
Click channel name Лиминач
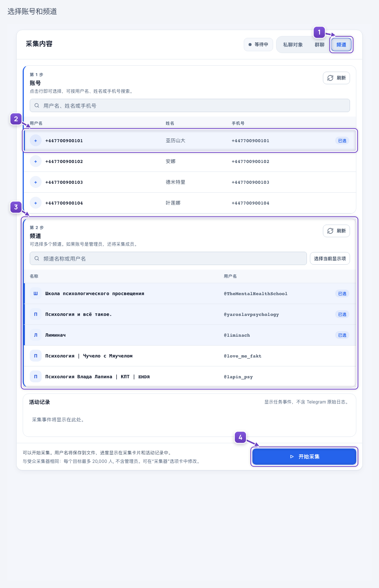coord(55,335)
